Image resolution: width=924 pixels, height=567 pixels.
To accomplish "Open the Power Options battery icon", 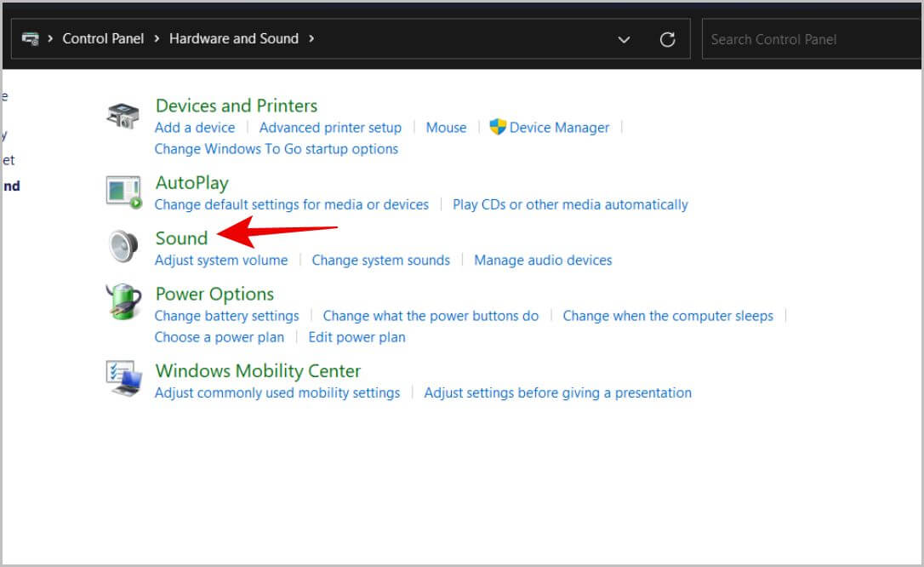I will tap(123, 301).
